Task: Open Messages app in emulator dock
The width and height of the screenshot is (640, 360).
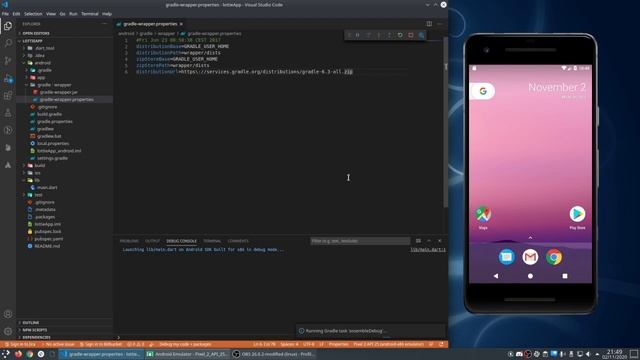Action: coord(507,257)
